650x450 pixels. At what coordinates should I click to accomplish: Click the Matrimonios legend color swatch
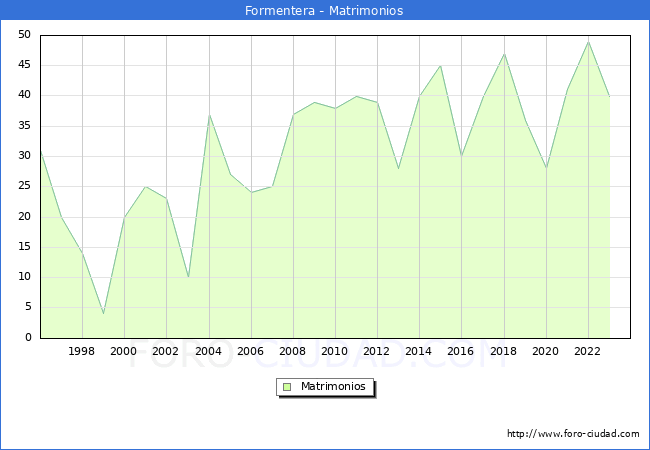287,387
